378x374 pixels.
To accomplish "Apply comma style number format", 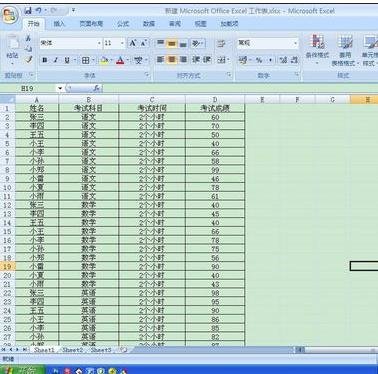I will [x=270, y=60].
